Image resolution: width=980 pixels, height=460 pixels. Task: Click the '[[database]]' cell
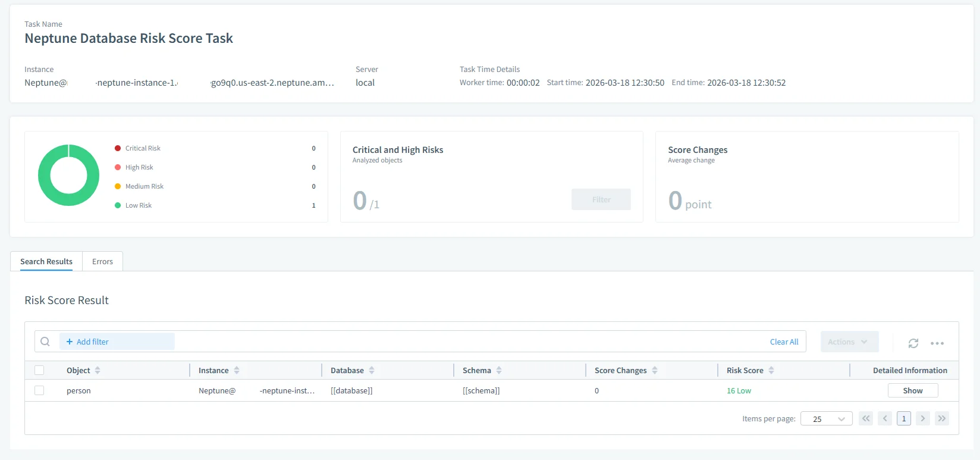[x=351, y=391]
